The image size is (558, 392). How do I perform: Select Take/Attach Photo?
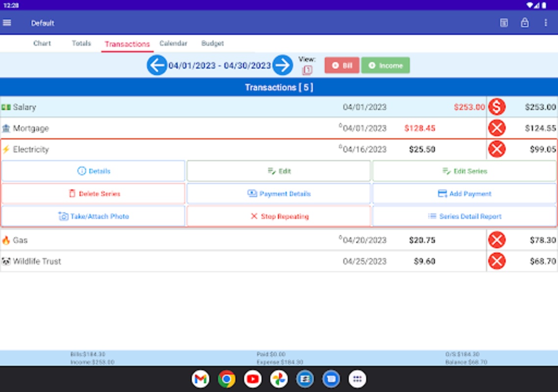(93, 216)
